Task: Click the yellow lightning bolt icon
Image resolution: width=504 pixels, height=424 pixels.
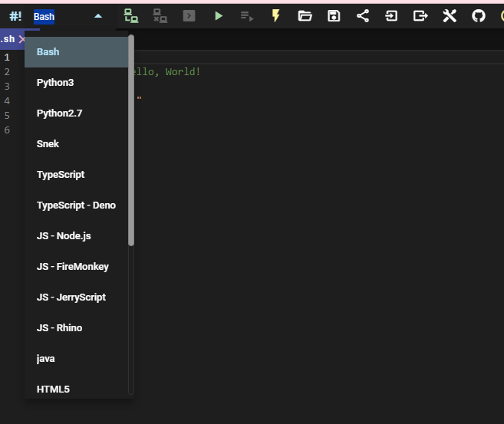Action: 276,15
